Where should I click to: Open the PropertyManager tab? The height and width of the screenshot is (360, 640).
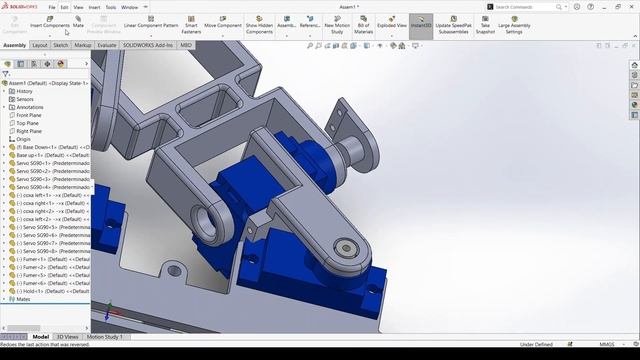tap(21, 64)
